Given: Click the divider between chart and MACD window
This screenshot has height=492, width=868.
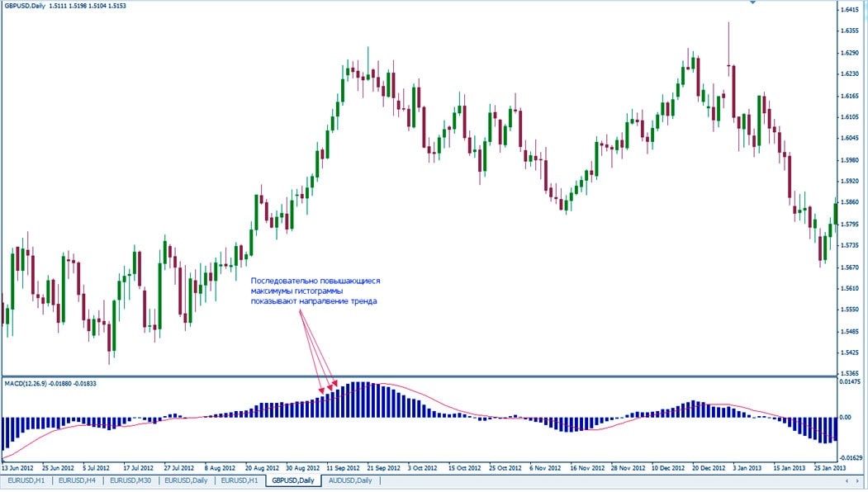Looking at the screenshot, I should 413,377.
